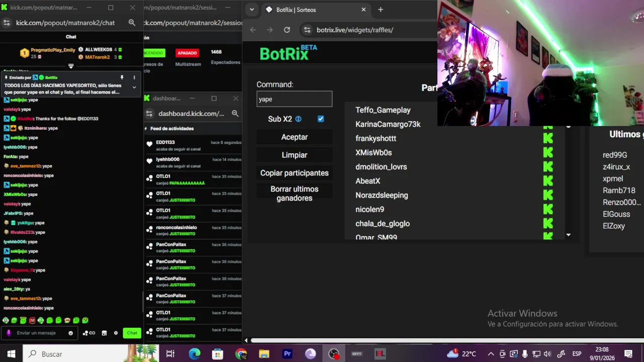644x362 pixels.
Task: Select participant KarinaCamargo73k
Action: (388, 124)
